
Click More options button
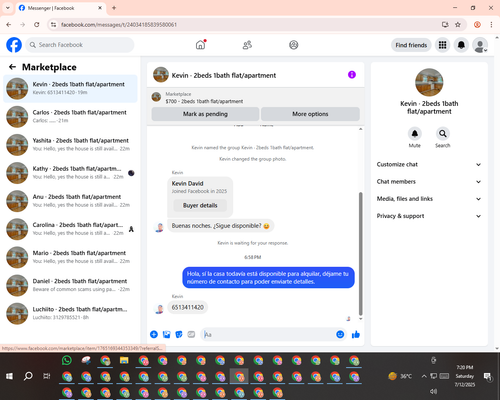310,114
